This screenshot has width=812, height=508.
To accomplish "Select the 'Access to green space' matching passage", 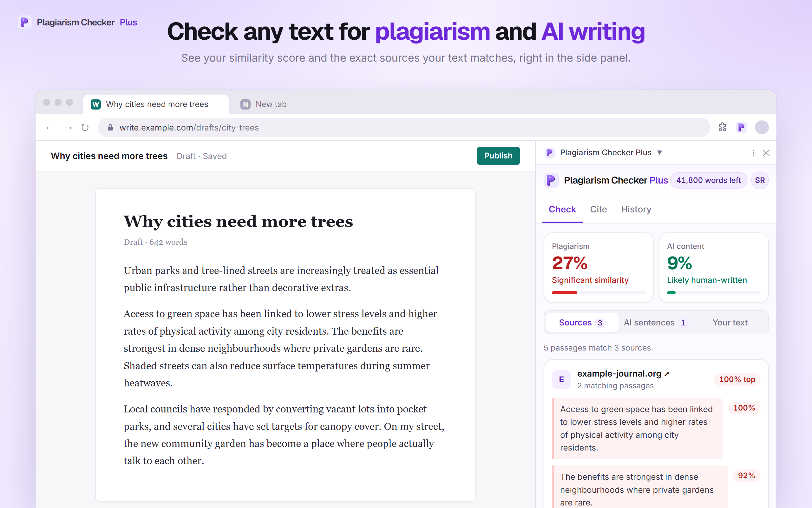I will coord(637,428).
